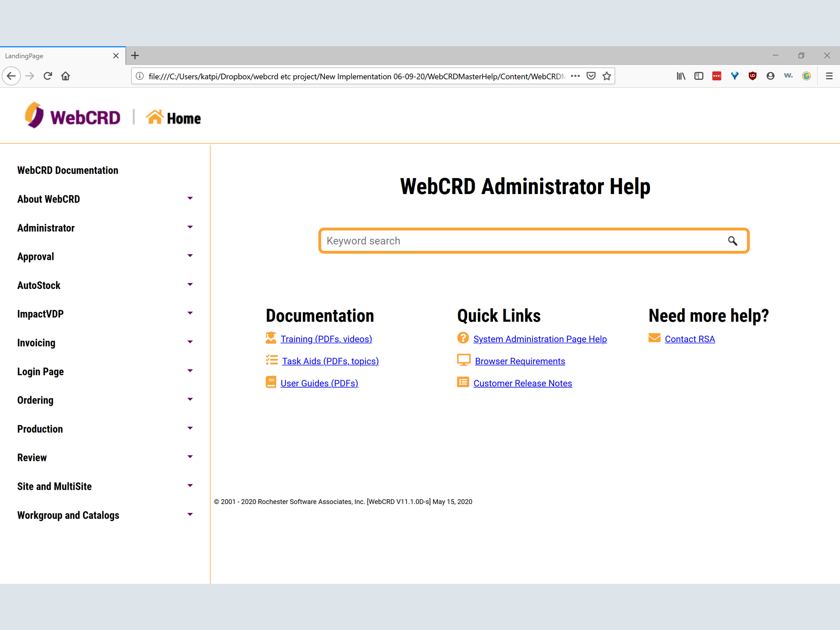
Task: Open the Contact RSA link
Action: [690, 339]
